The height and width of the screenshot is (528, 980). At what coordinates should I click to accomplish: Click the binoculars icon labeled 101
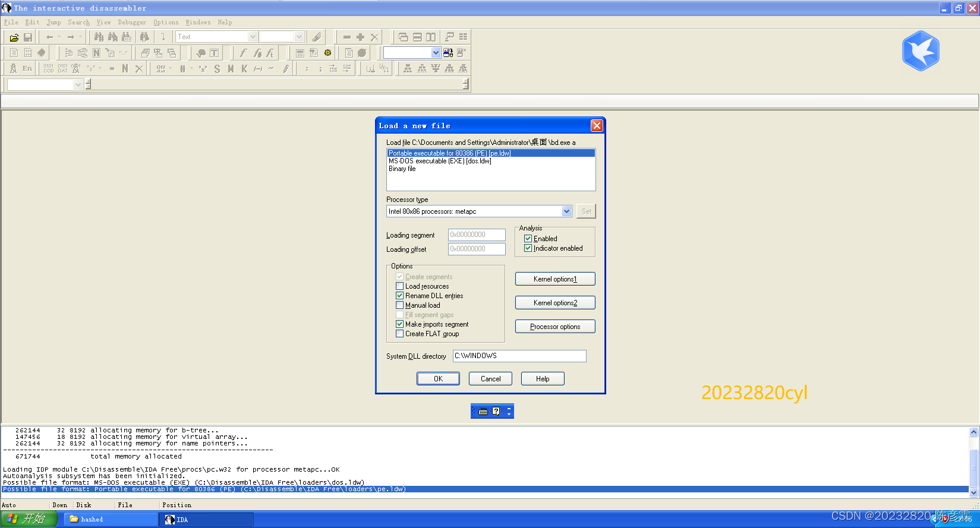(x=126, y=37)
